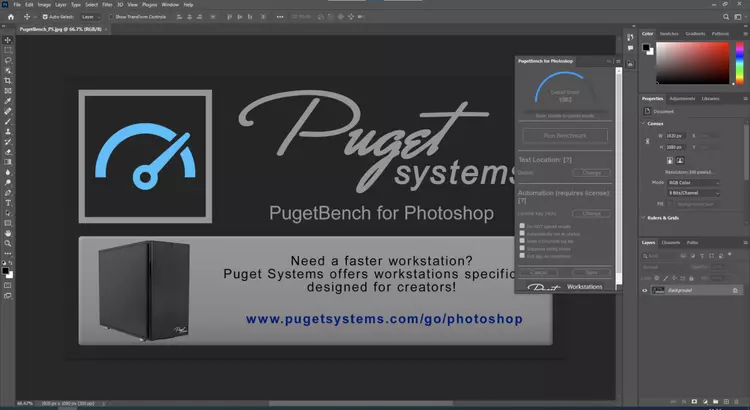This screenshot has height=410, width=750.
Task: Select the Eyedropper tool
Action: (x=8, y=101)
